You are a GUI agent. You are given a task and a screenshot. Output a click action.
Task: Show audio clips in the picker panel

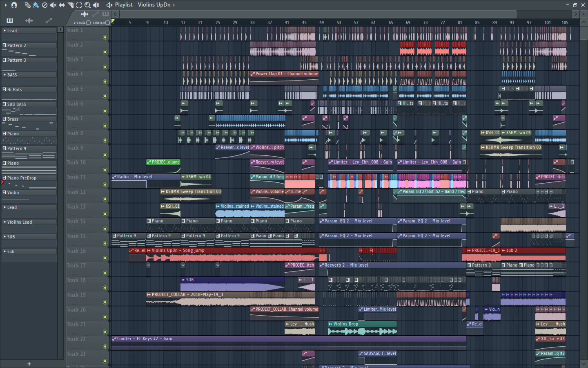29,20
